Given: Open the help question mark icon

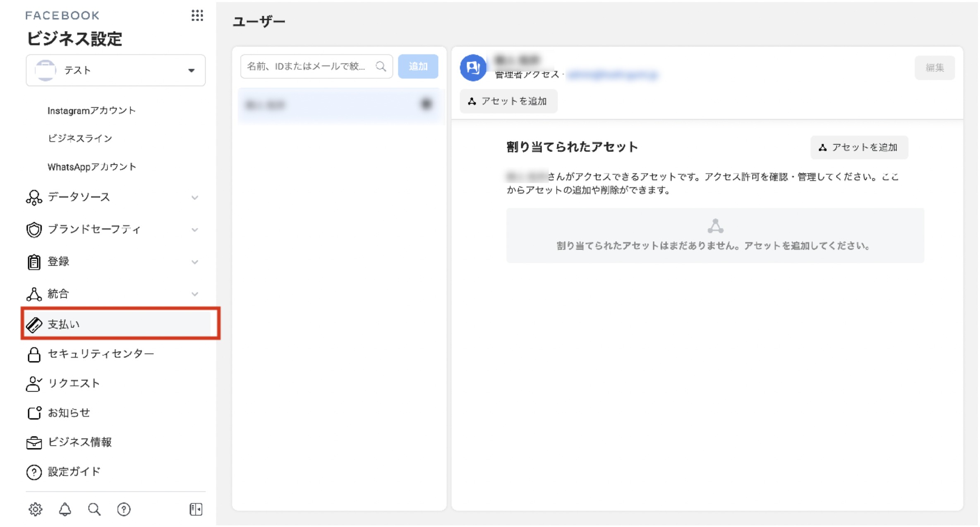Looking at the screenshot, I should click(124, 509).
